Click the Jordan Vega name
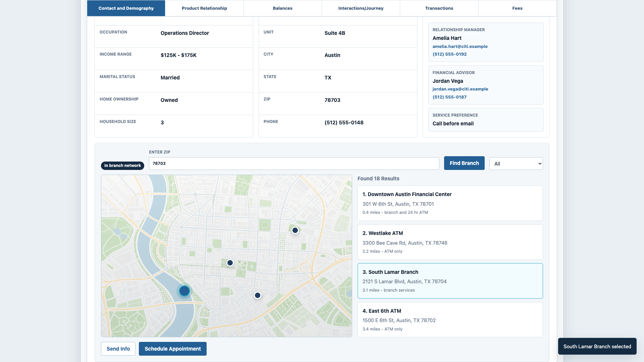The width and height of the screenshot is (644, 362). 448,81
